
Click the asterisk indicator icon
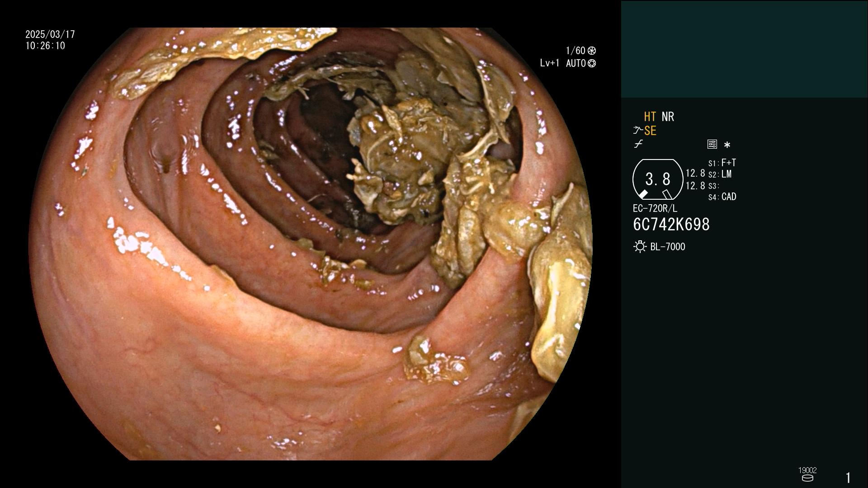point(727,145)
